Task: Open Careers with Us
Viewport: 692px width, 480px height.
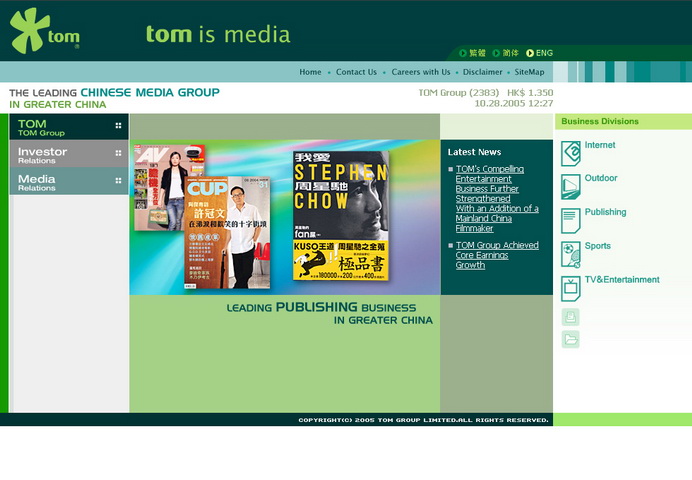Action: point(421,72)
